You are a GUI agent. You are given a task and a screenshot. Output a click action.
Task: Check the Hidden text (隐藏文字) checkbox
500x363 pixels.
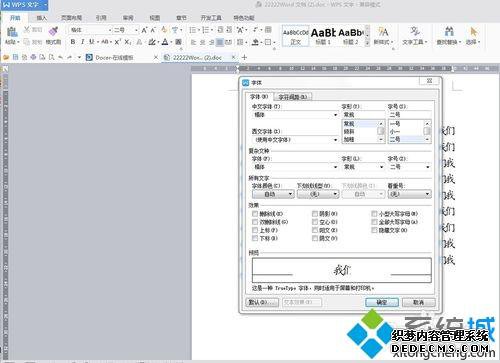pyautogui.click(x=374, y=230)
